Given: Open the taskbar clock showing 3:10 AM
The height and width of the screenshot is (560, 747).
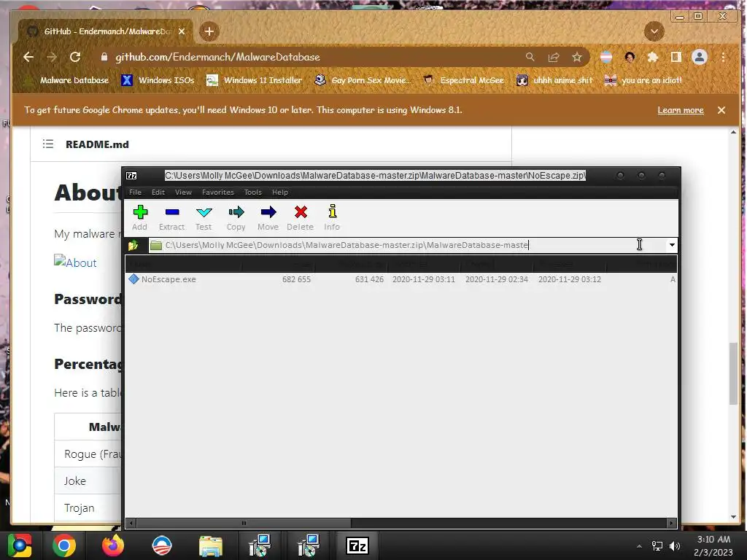Looking at the screenshot, I should coord(713,545).
